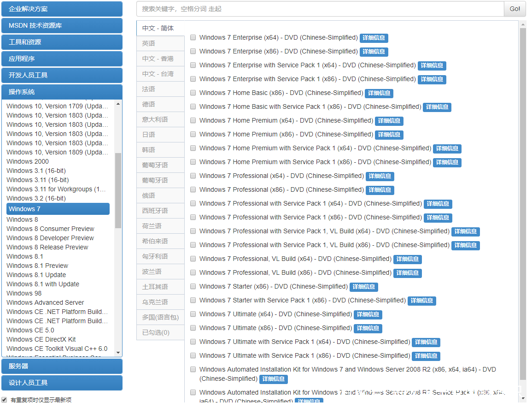Screen dimensions: 532x408
Task: Select Windows 3.2 (16-bit) item
Action: 36,198
